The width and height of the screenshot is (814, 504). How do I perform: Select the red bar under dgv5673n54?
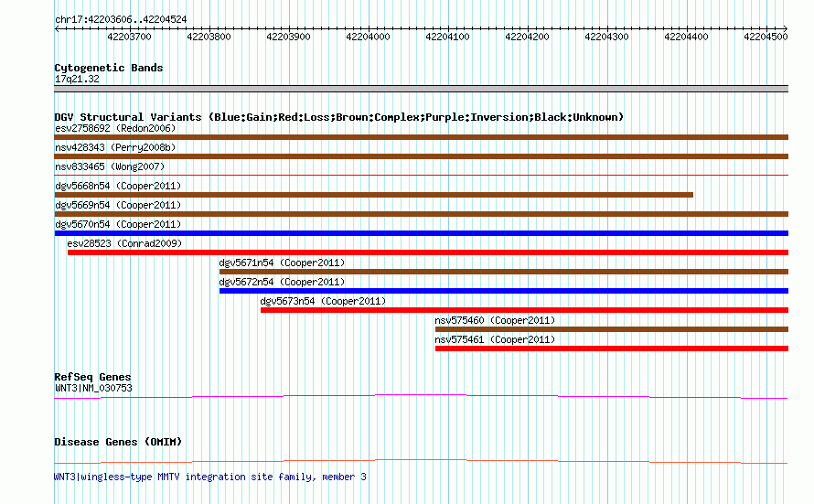(x=524, y=310)
